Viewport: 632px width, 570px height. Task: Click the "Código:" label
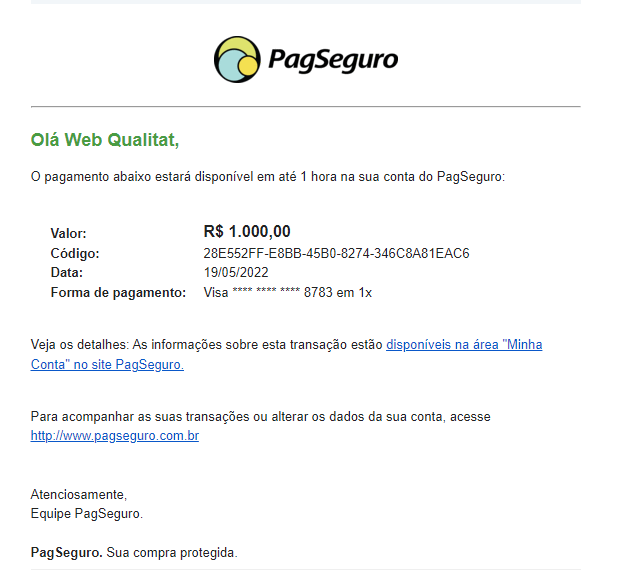click(x=75, y=254)
